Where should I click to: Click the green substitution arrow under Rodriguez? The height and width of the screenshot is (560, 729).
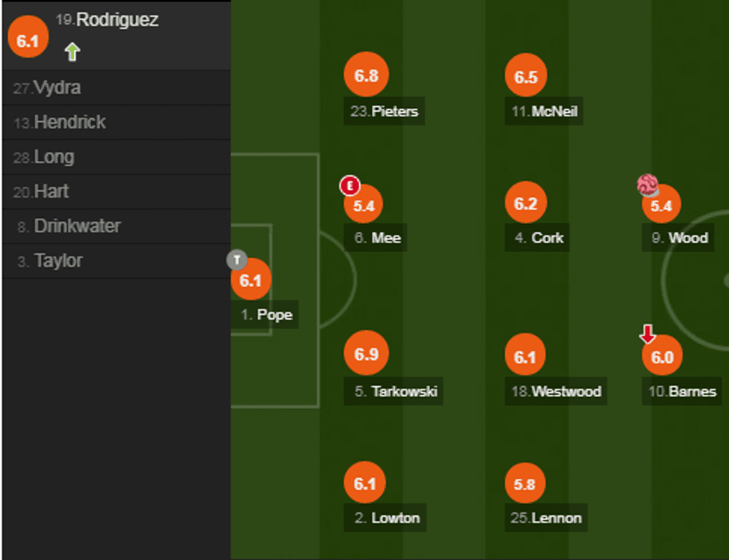pos(71,51)
